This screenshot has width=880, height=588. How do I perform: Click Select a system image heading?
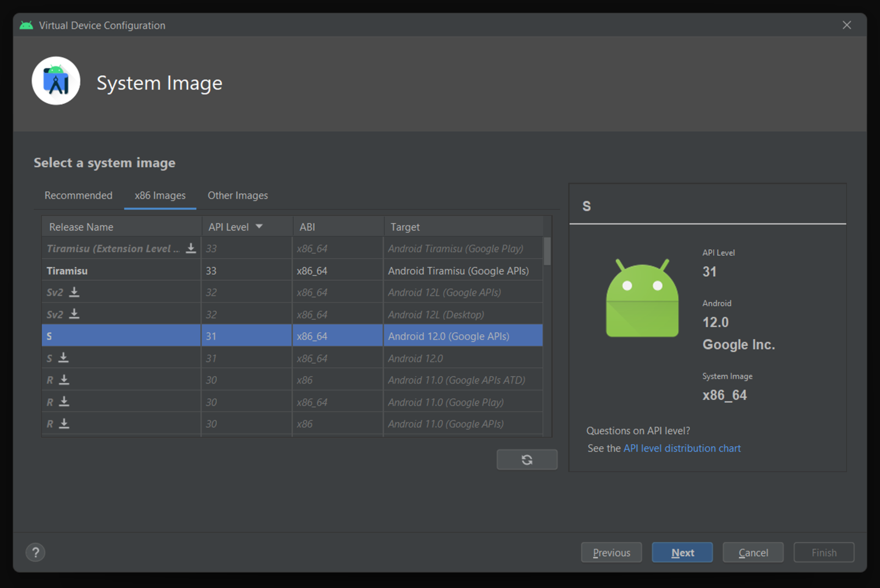(x=105, y=162)
